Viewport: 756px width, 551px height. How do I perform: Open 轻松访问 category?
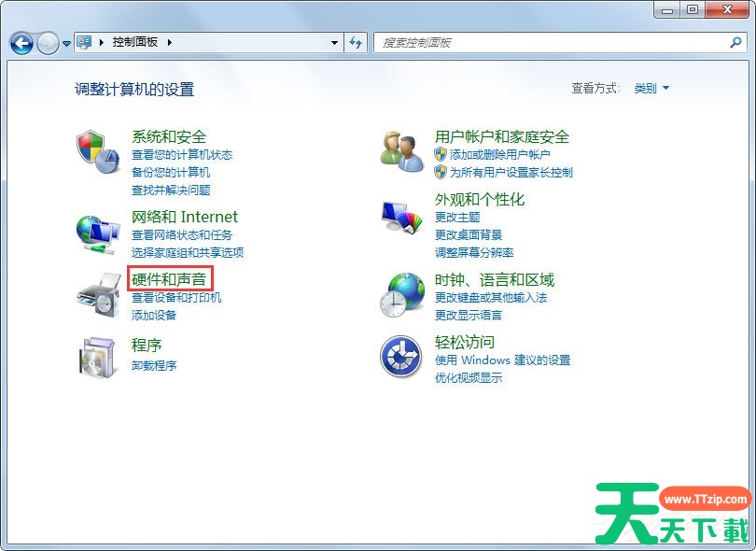[465, 342]
